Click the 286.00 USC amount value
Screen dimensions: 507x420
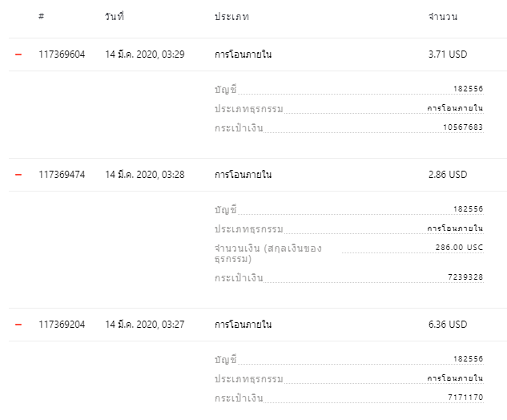pos(459,248)
